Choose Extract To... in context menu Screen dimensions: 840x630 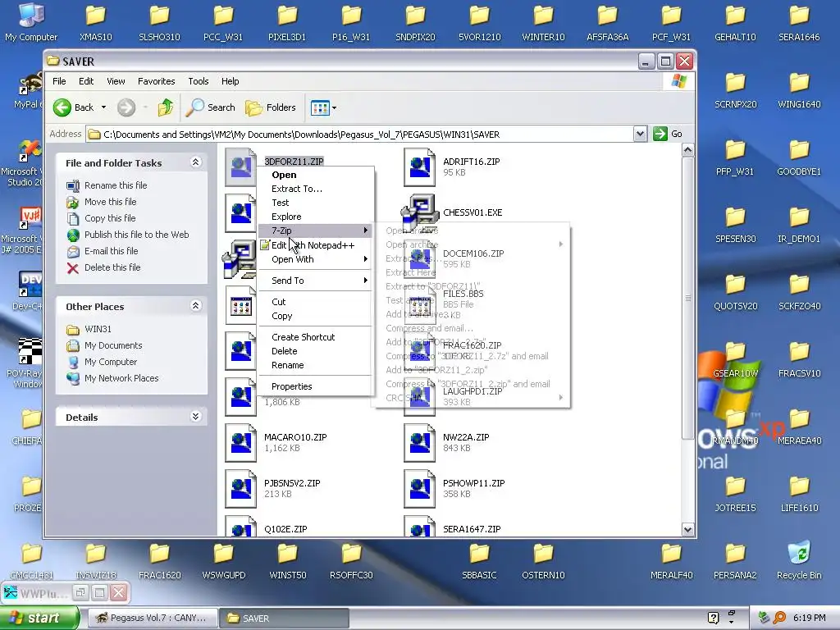[x=315, y=189]
